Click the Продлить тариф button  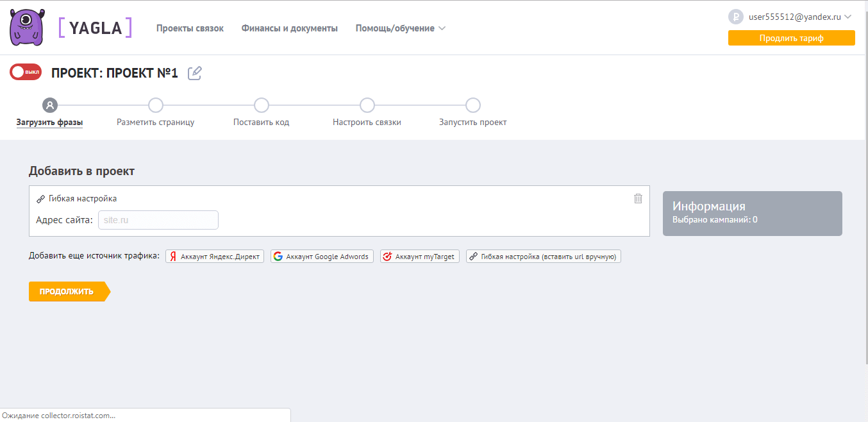click(x=791, y=38)
